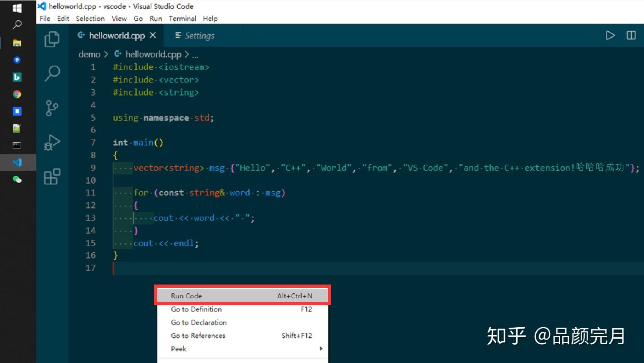The width and height of the screenshot is (644, 363).
Task: Click the Run Code play icon
Action: pos(610,35)
